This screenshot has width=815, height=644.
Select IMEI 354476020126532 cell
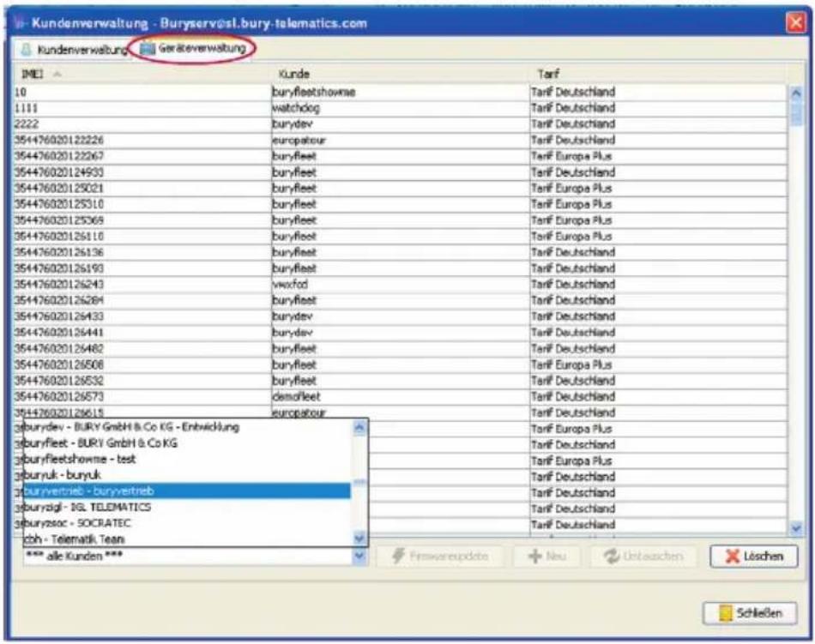pos(142,381)
